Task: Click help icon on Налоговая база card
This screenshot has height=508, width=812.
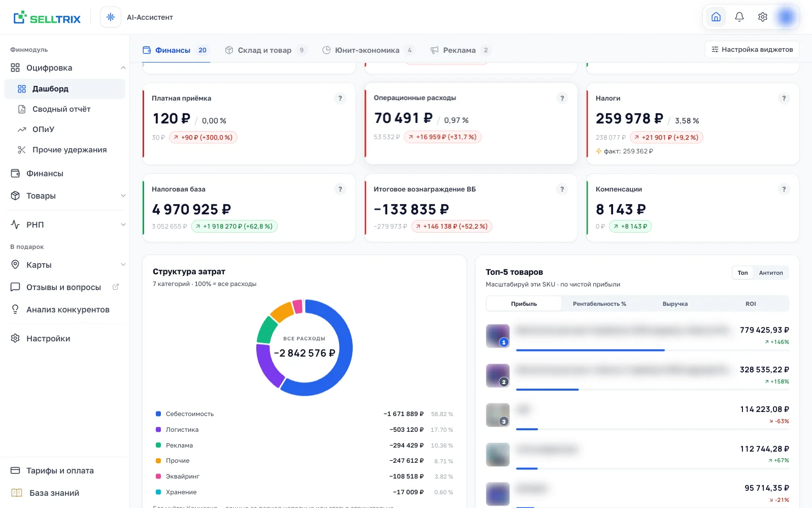Action: tap(340, 189)
